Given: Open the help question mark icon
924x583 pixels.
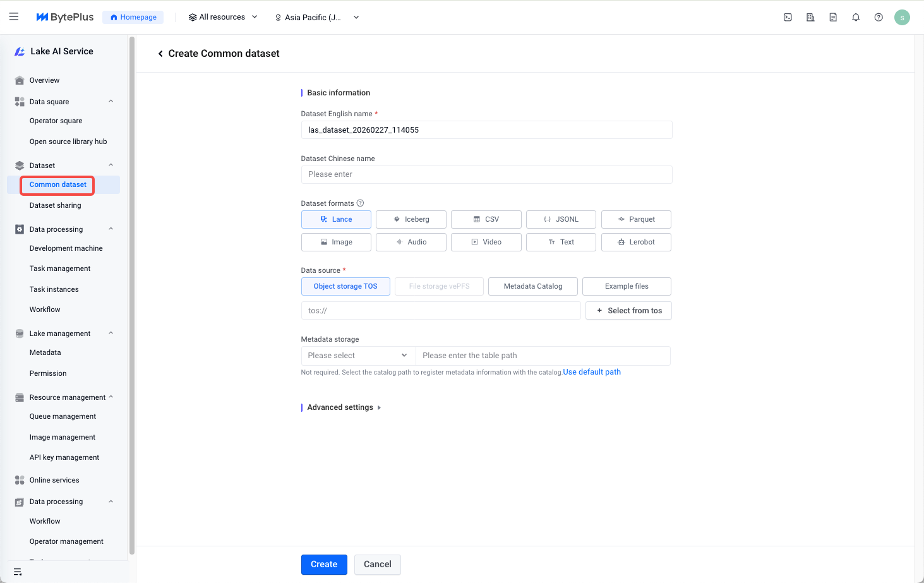Looking at the screenshot, I should point(879,18).
